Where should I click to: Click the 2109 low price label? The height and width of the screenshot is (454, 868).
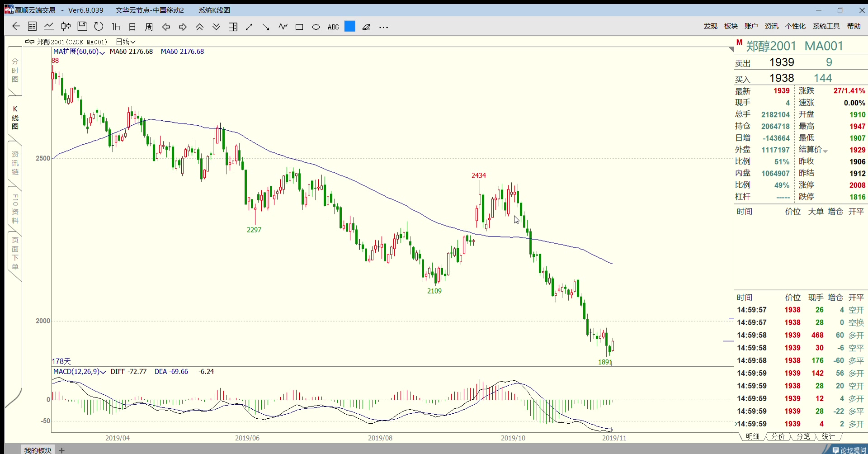pos(434,291)
